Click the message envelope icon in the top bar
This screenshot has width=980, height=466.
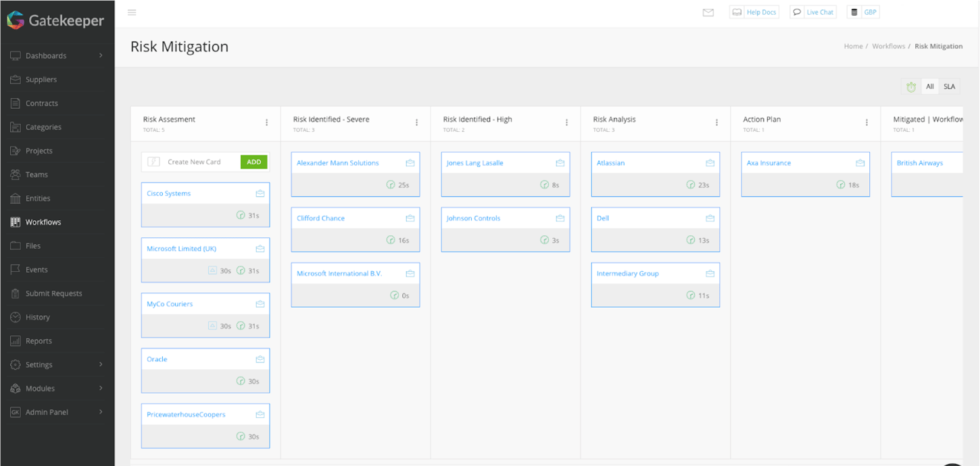tap(708, 12)
